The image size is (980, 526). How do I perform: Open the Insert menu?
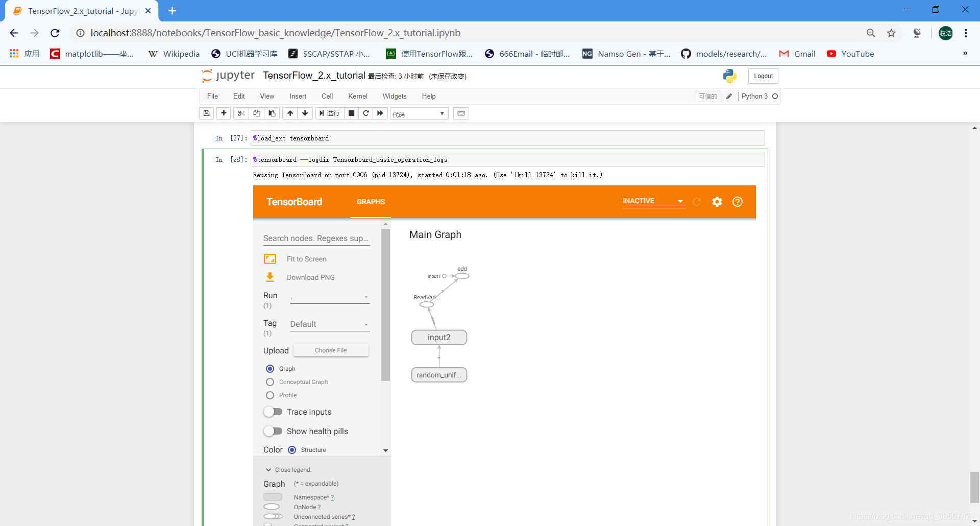298,96
